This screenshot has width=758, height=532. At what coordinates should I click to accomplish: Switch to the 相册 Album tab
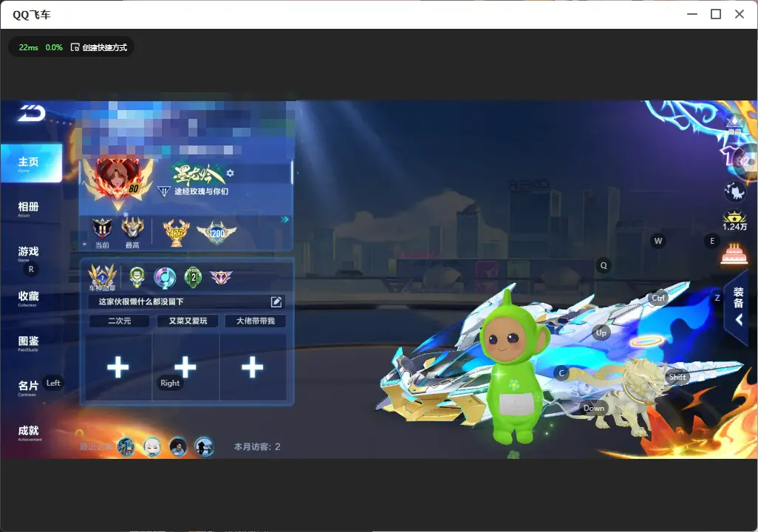[28, 208]
